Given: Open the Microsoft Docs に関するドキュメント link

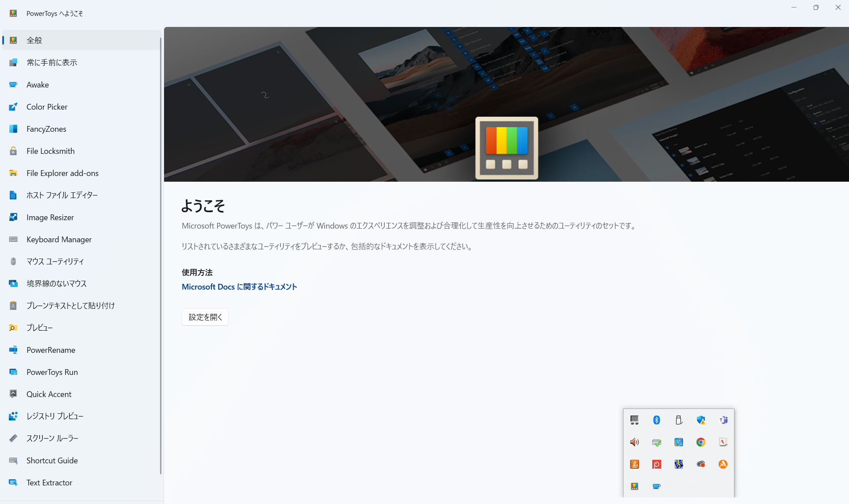Looking at the screenshot, I should 239,286.
